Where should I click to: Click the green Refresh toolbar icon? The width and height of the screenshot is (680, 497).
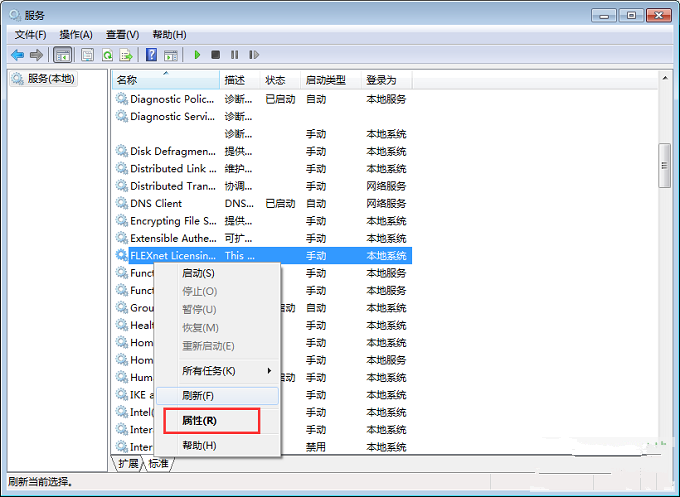coord(107,55)
